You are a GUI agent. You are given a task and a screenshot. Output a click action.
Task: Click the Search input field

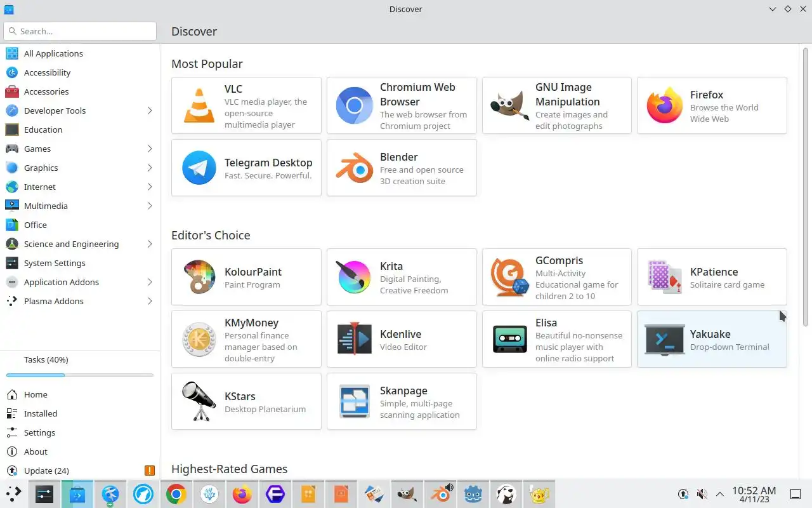(80, 31)
